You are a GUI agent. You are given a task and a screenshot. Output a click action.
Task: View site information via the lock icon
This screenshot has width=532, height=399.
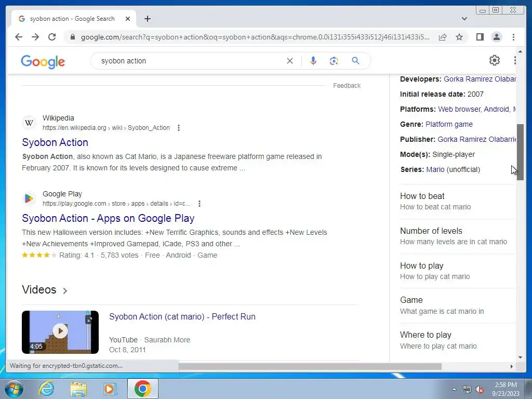[x=72, y=37]
